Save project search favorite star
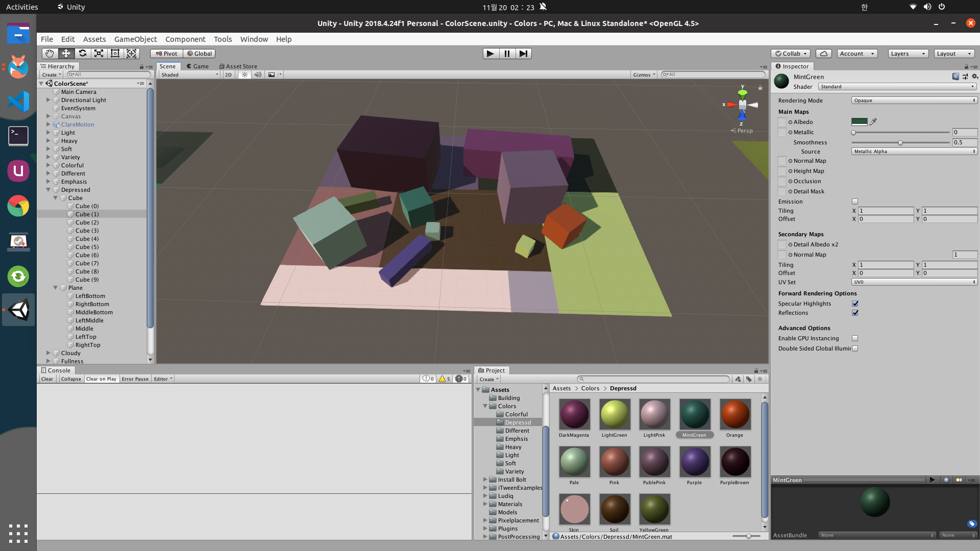The height and width of the screenshot is (551, 980). (760, 379)
